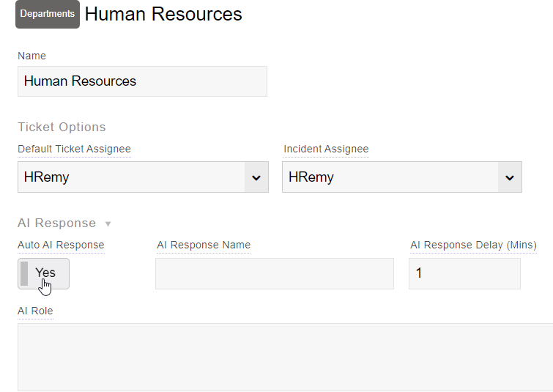
Task: Click the AI Response section heading text
Action: click(56, 223)
